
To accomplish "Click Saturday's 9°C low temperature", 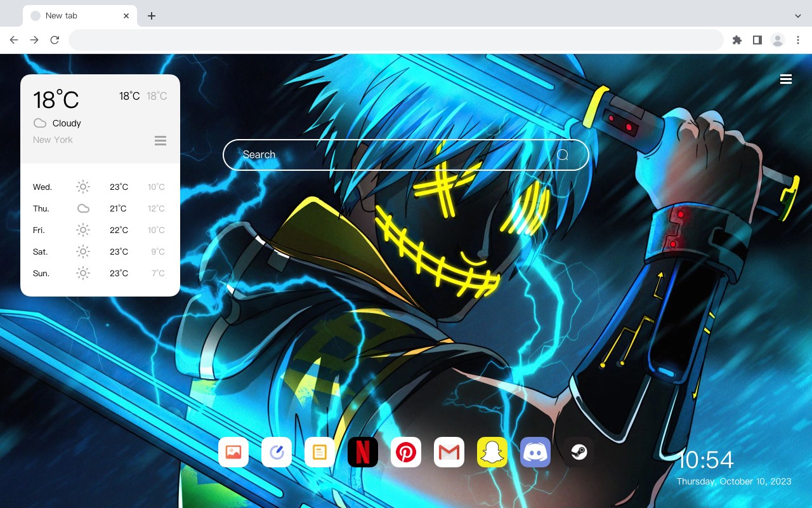I will [158, 251].
